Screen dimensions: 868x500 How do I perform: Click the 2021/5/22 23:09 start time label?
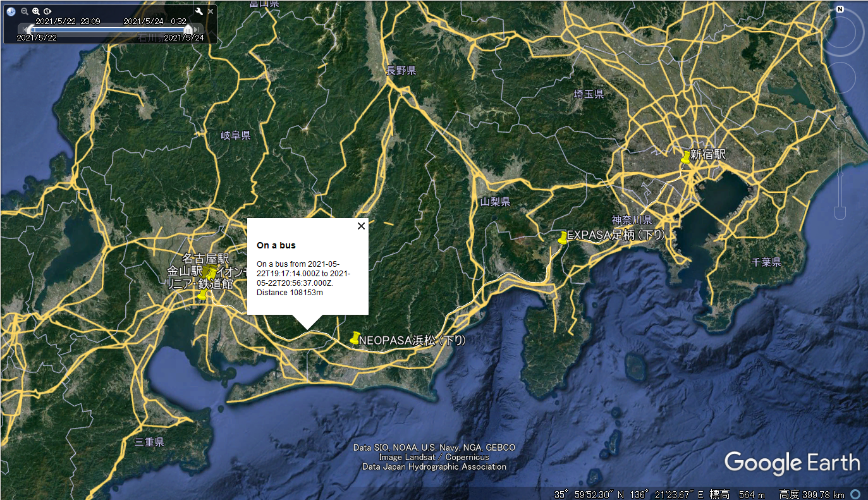pyautogui.click(x=68, y=21)
